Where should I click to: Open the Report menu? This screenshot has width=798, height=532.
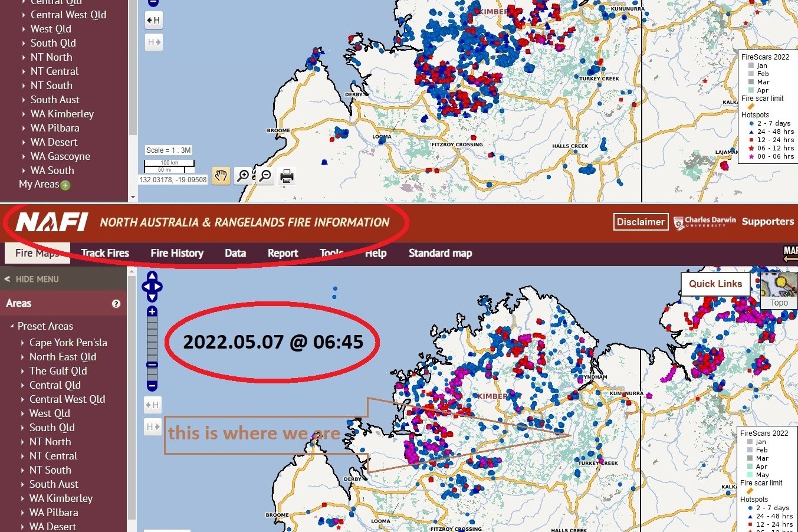pos(283,253)
